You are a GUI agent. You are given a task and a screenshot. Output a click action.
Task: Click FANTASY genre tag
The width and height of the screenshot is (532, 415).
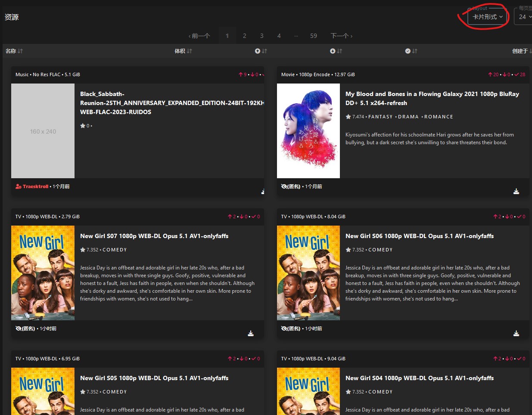380,117
